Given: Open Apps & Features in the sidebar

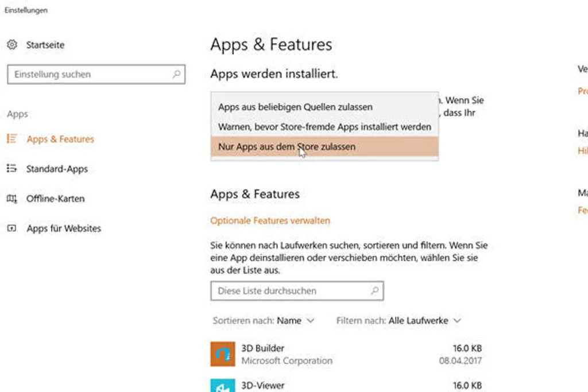Looking at the screenshot, I should pos(60,139).
